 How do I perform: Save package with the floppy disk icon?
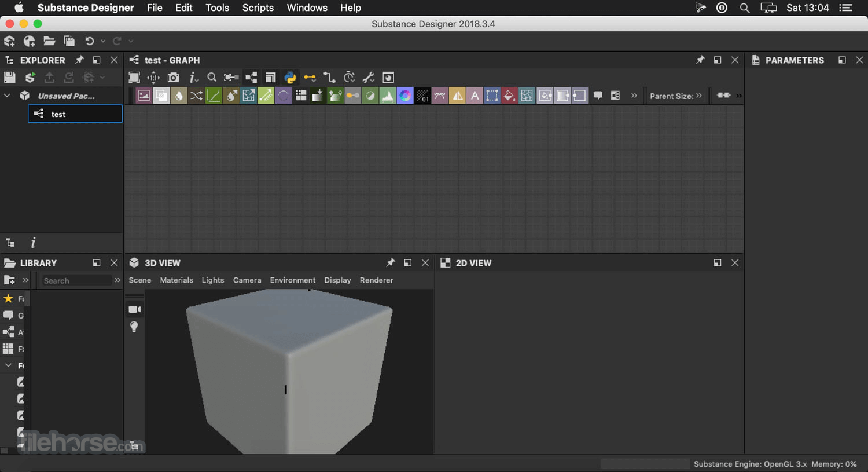[9, 78]
